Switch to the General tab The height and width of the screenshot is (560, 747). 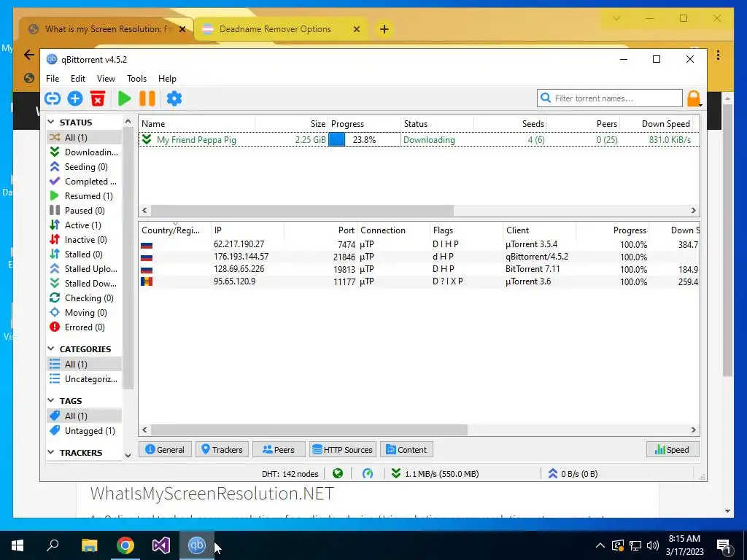165,449
